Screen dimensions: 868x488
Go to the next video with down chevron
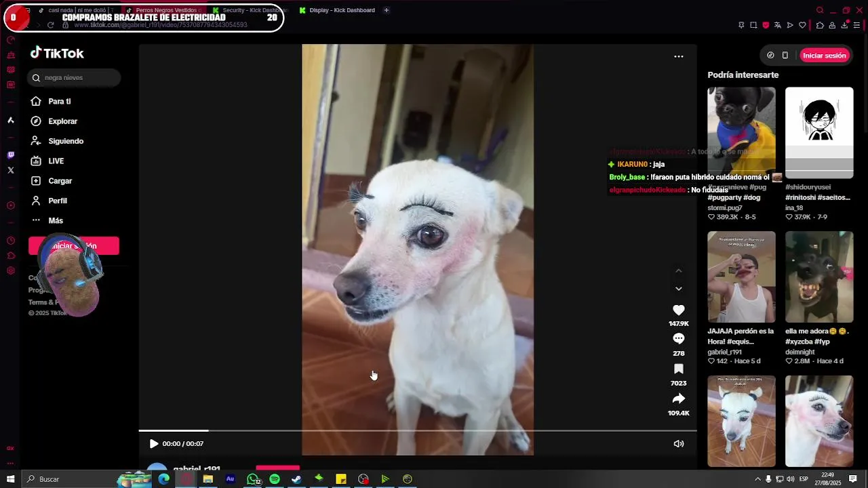(678, 289)
